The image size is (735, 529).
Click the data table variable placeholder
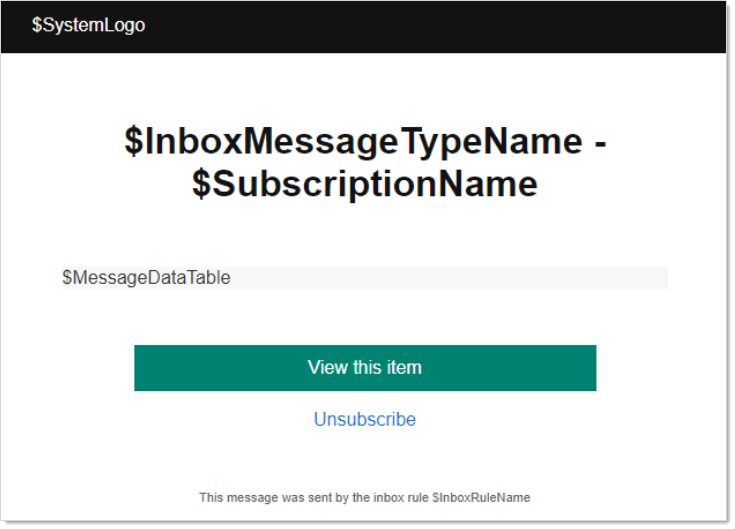tap(146, 278)
